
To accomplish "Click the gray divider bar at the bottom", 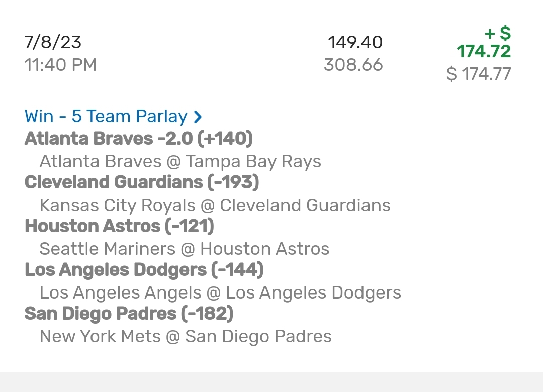I will pyautogui.click(x=271, y=382).
